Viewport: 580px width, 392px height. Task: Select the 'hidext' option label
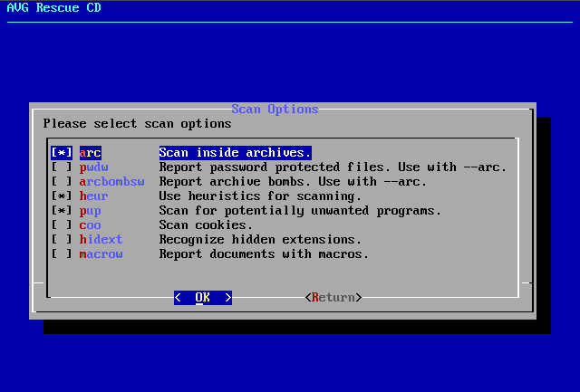pos(101,239)
